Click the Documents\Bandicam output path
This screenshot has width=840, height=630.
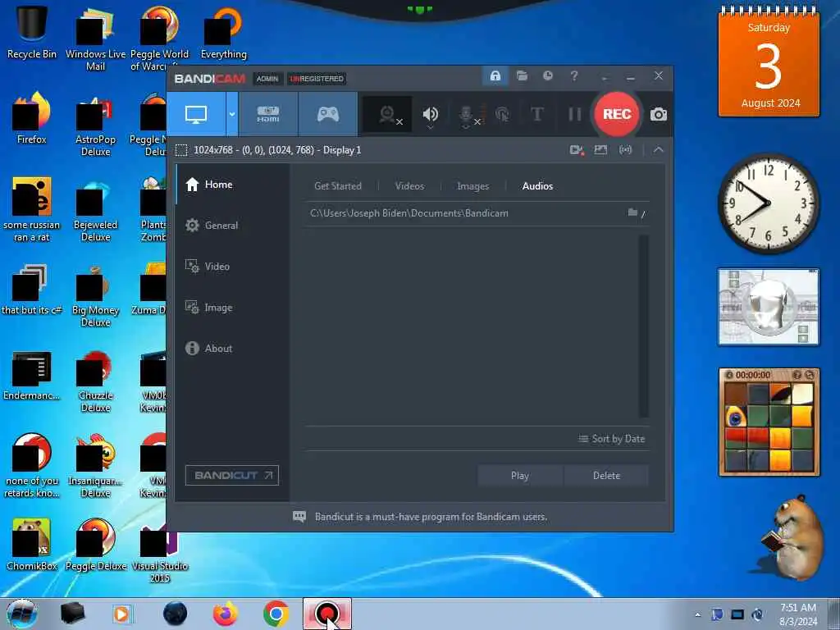point(409,213)
